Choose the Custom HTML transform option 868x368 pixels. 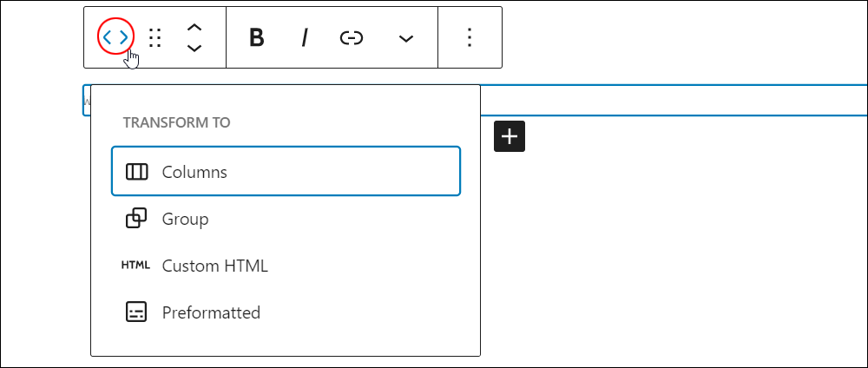286,266
